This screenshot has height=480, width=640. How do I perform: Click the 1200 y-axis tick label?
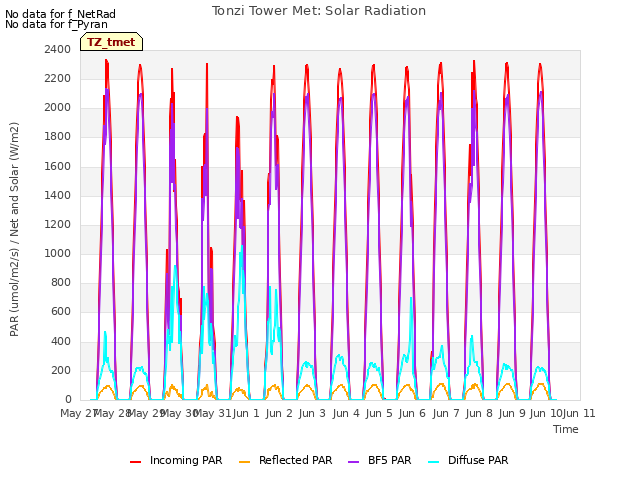coord(58,224)
